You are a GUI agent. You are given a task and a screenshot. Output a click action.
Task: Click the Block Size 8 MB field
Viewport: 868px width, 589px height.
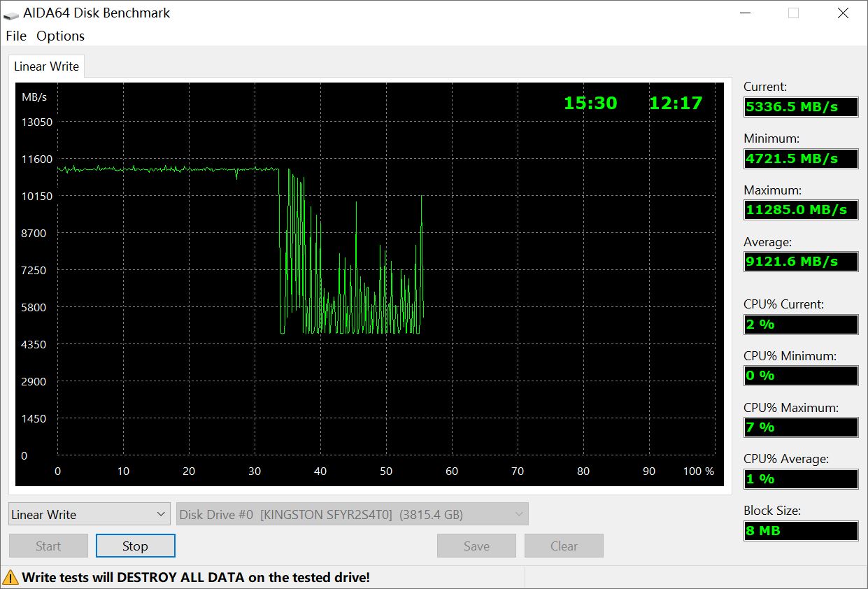pyautogui.click(x=801, y=531)
